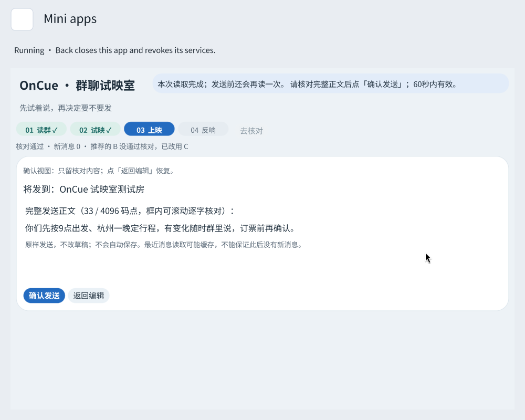Click the 返回编辑 button
Screen dimensions: 525x420
[89, 296]
